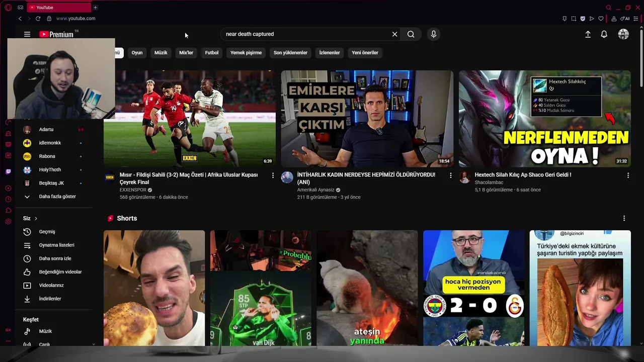The image size is (644, 362).
Task: Start voice search with the microphone
Action: (x=434, y=34)
